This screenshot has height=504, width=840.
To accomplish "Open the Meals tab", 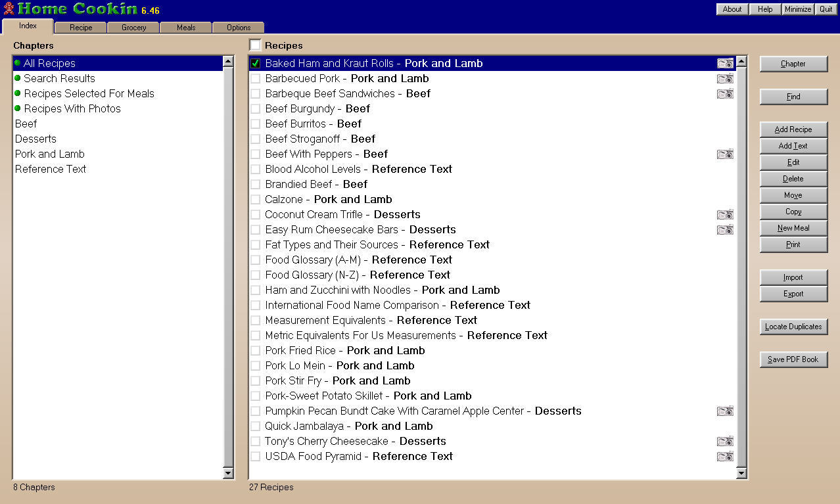I will [x=186, y=28].
